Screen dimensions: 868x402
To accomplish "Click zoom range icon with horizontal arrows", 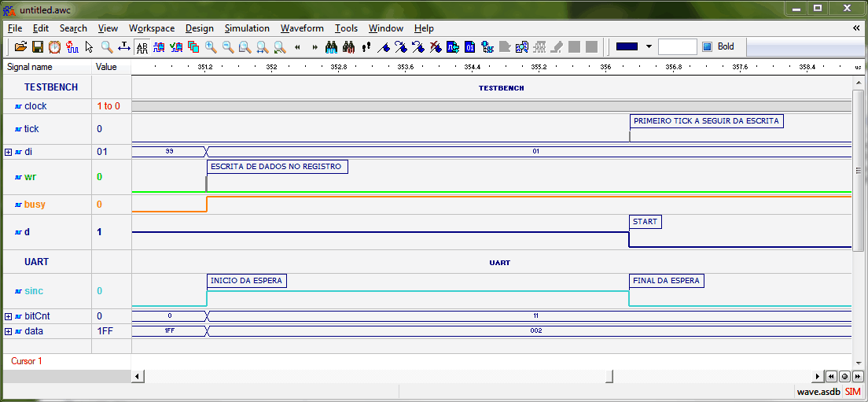I will 263,47.
